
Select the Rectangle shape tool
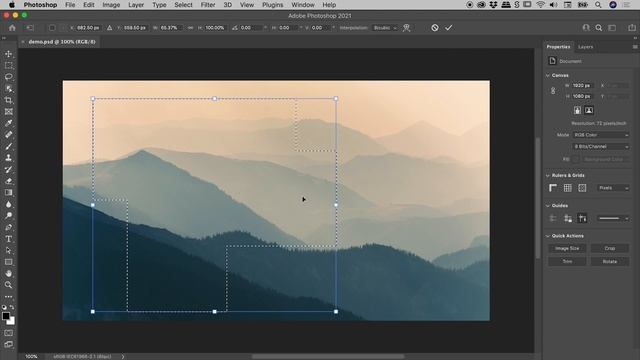9,262
